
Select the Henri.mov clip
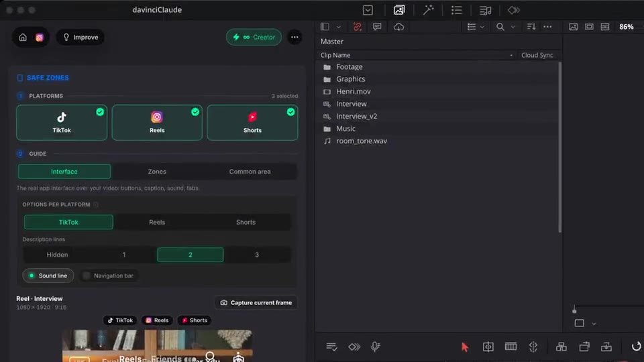pos(354,92)
